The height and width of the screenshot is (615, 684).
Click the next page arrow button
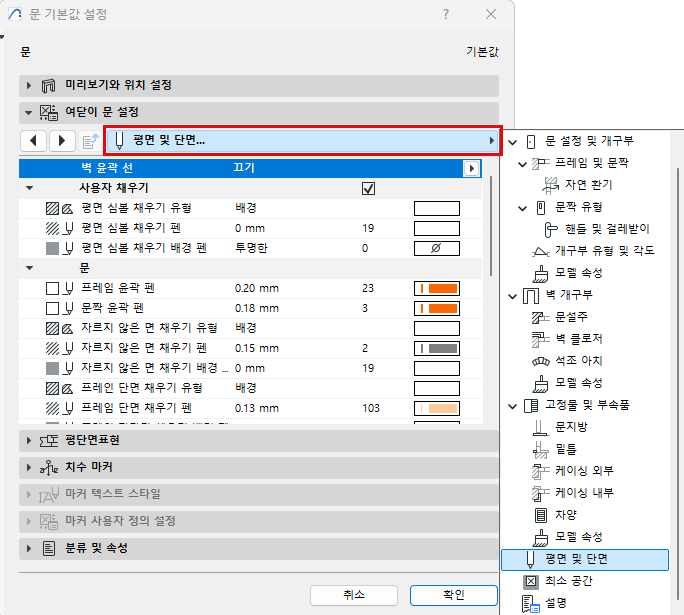pos(62,141)
